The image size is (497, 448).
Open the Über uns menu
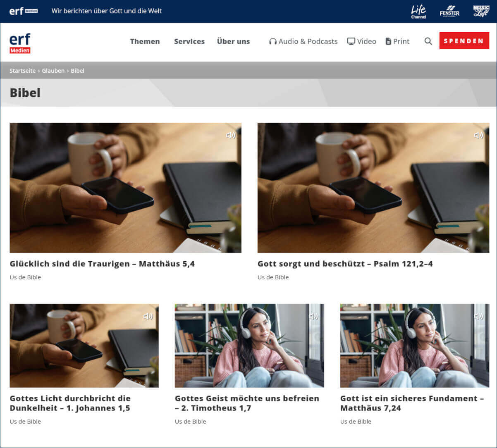[233, 41]
